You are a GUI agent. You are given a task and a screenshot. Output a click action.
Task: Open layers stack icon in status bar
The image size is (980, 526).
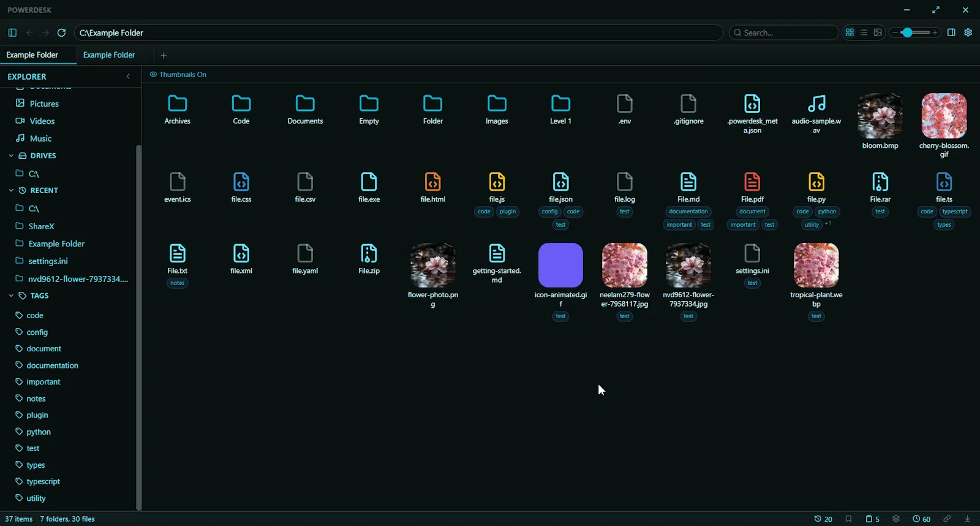896,519
